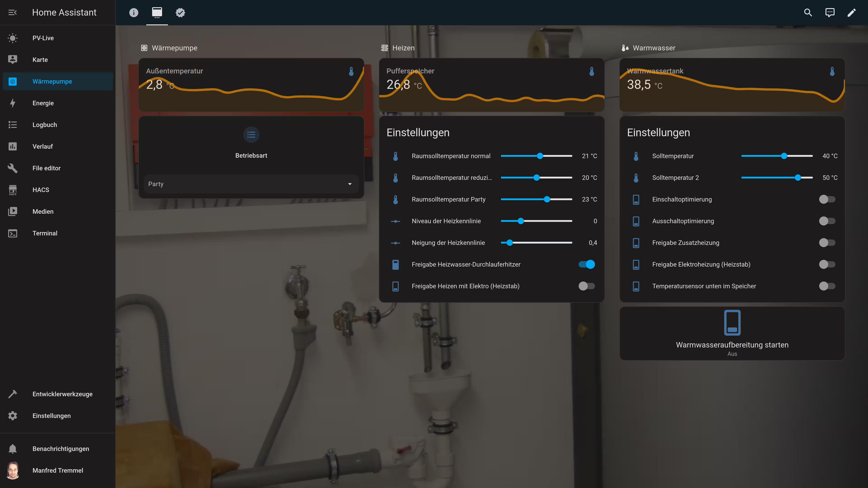Open Energie sidebar entry
The height and width of the screenshot is (488, 868).
tap(58, 103)
